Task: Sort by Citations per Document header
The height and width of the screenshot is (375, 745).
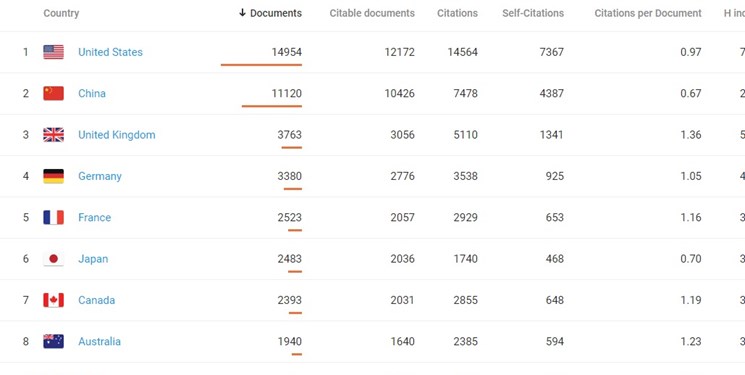Action: point(648,13)
